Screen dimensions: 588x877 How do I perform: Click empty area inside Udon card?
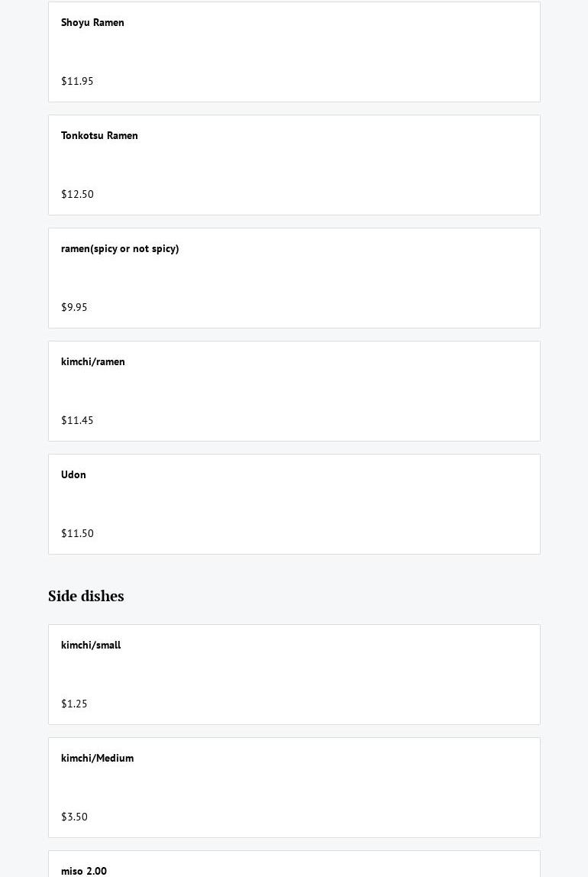click(x=344, y=504)
